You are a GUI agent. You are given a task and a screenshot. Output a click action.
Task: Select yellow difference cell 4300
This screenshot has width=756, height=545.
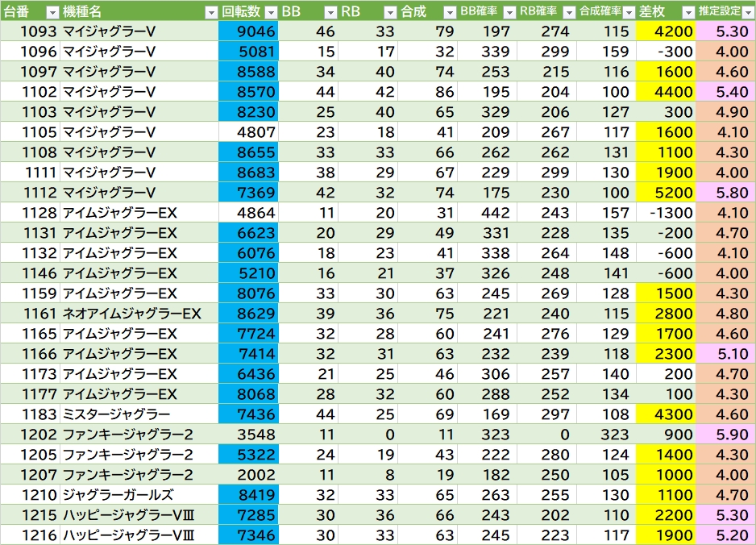pyautogui.click(x=666, y=414)
